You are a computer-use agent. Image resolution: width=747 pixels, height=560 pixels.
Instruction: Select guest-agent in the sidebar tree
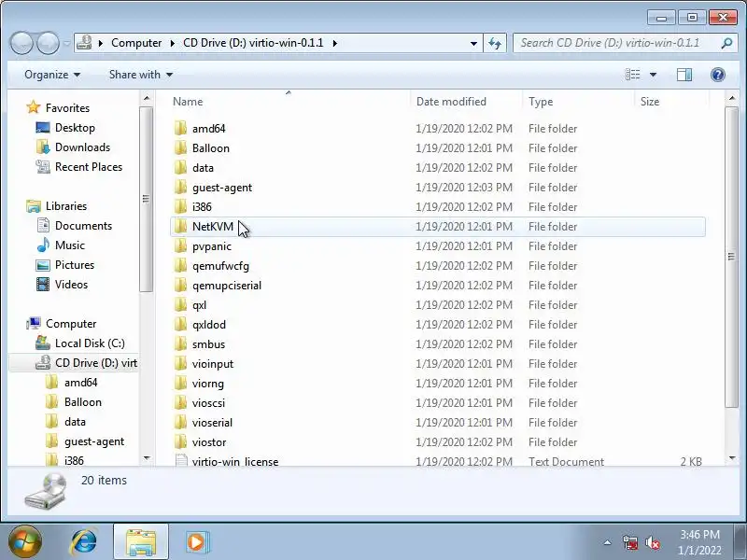(x=94, y=441)
